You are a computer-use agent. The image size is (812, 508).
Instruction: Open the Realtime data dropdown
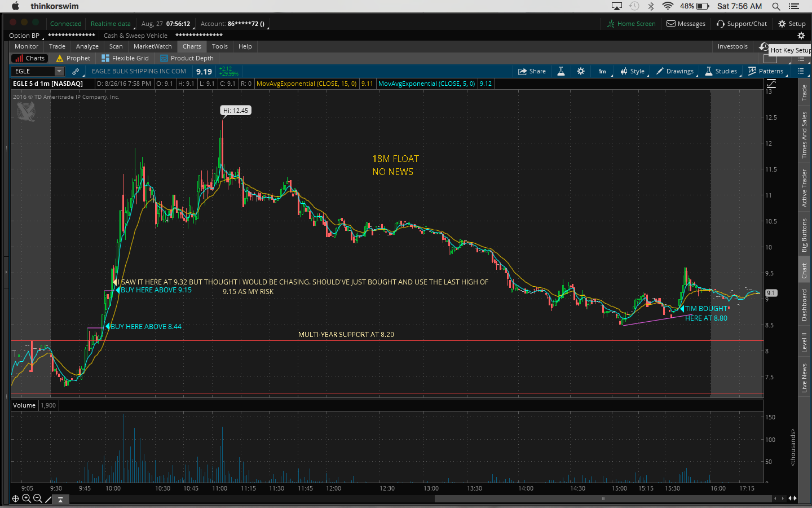pyautogui.click(x=111, y=24)
